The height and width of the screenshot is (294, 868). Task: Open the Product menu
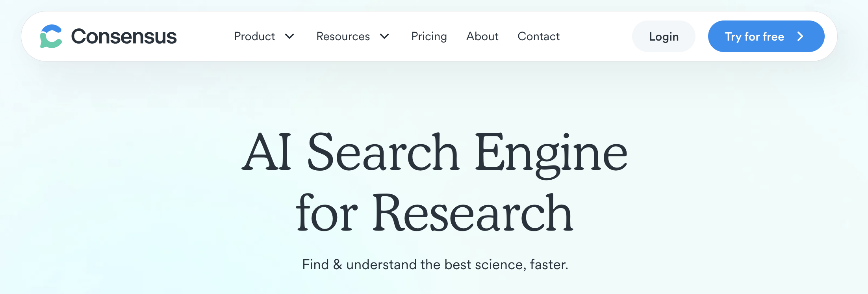254,36
